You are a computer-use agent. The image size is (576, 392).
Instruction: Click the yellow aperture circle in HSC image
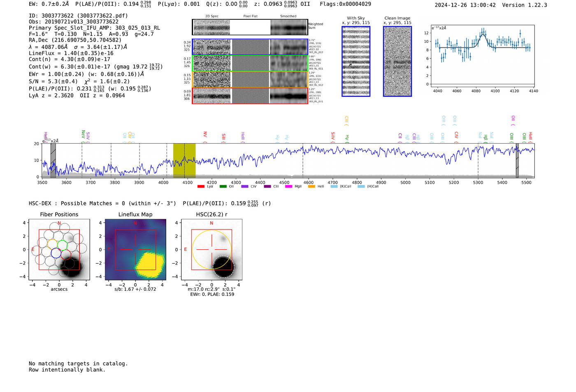pos(212,250)
